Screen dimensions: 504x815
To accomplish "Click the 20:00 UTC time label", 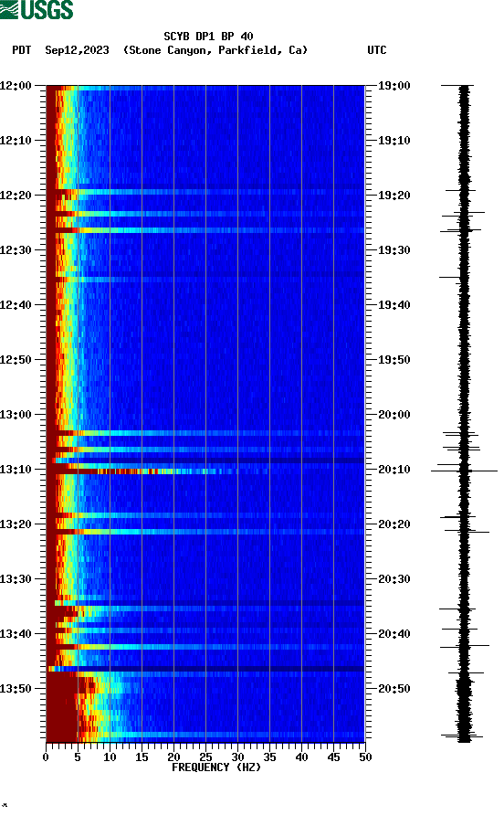I will coord(394,415).
